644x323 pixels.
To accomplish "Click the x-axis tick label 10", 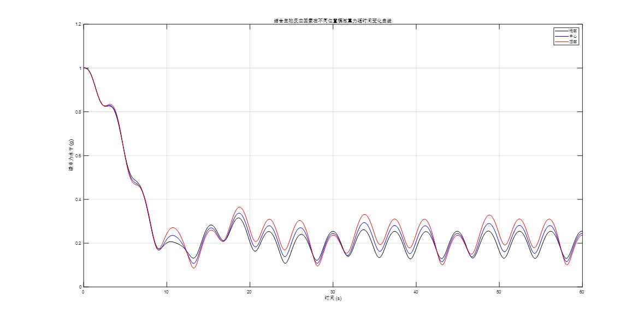I will [167, 292].
